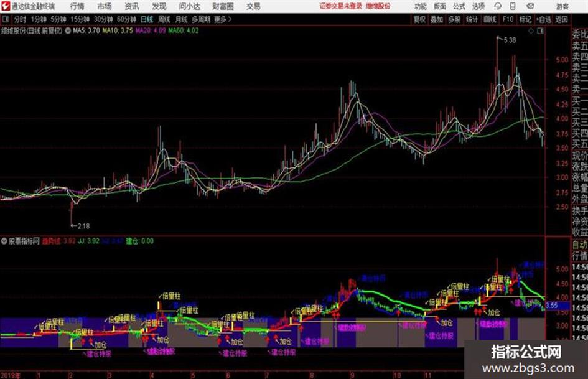Click the MA10: 3.75 value label
The height and width of the screenshot is (379, 588).
[118, 30]
